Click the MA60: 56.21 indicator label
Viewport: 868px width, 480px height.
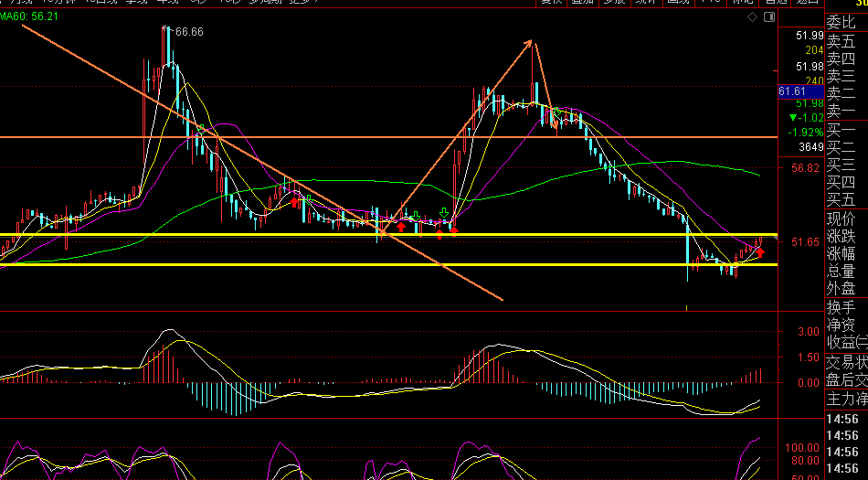(29, 16)
